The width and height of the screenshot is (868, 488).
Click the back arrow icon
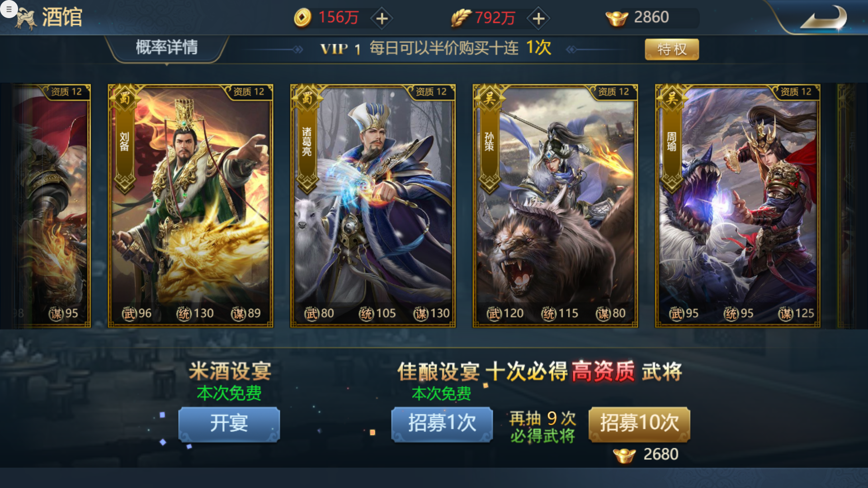[x=823, y=18]
